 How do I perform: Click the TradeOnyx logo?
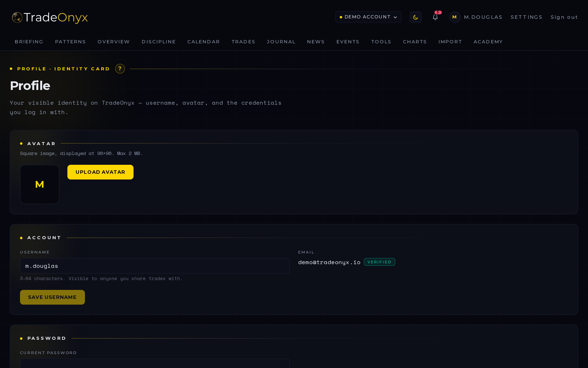coord(50,17)
